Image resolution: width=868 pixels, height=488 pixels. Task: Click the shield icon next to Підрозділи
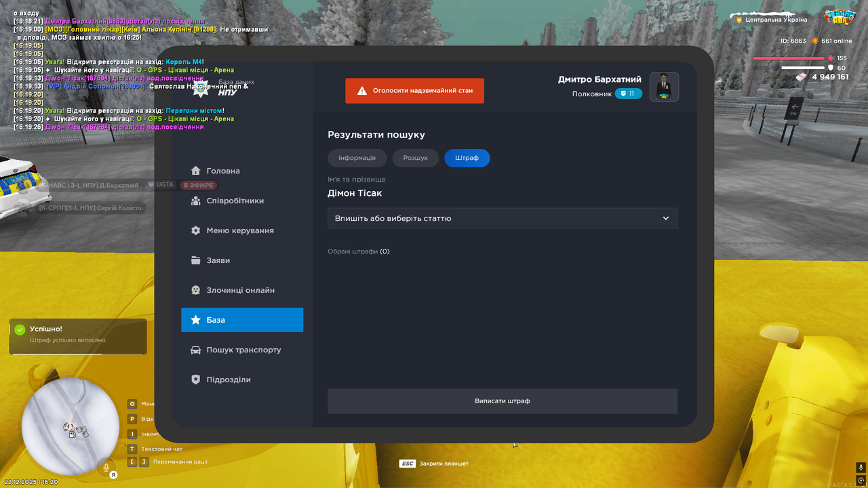[x=196, y=380]
